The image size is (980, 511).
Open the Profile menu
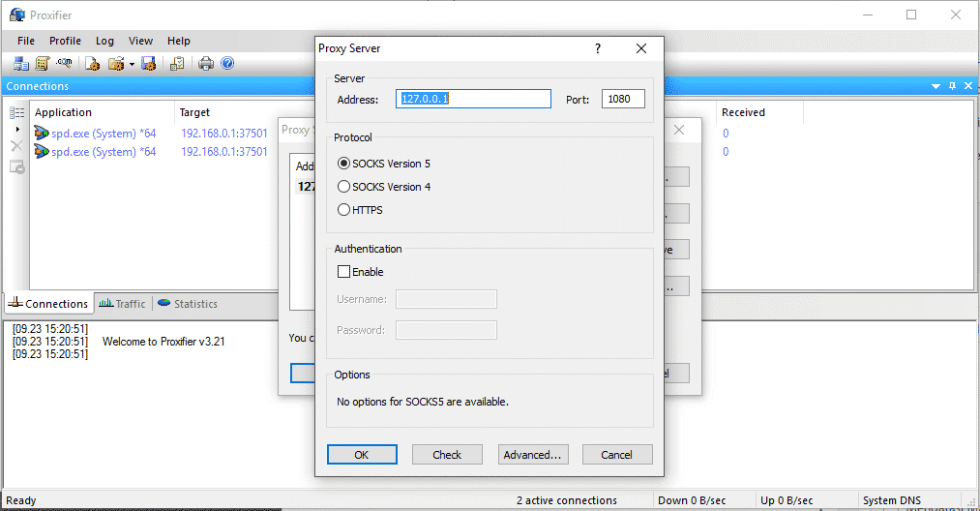65,41
